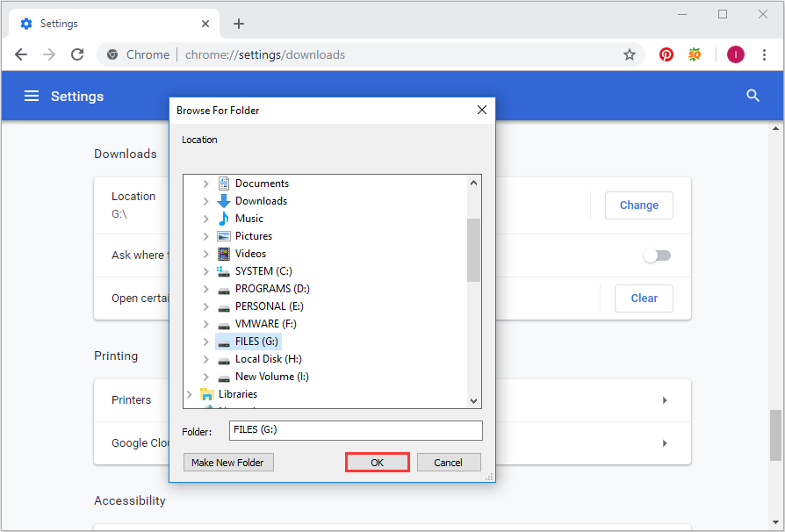Click the VMWARE (F:) drive icon

click(x=224, y=325)
